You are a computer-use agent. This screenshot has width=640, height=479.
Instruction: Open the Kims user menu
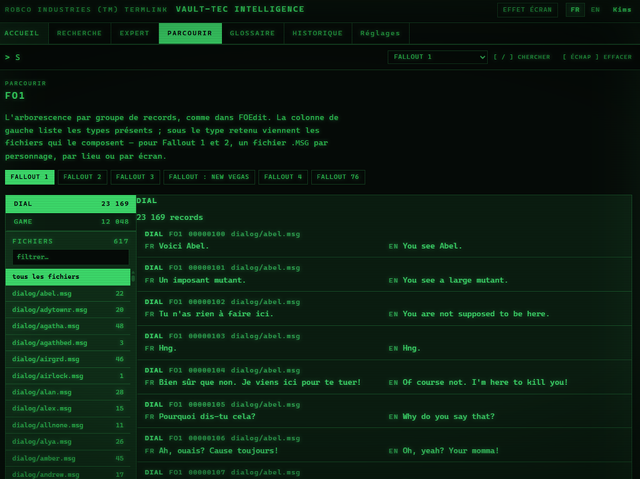pyautogui.click(x=622, y=10)
